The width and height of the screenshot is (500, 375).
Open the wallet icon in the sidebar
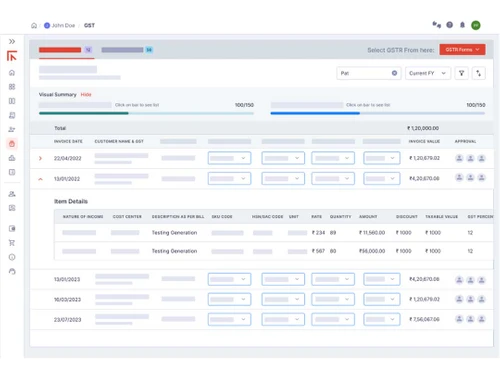(x=12, y=228)
